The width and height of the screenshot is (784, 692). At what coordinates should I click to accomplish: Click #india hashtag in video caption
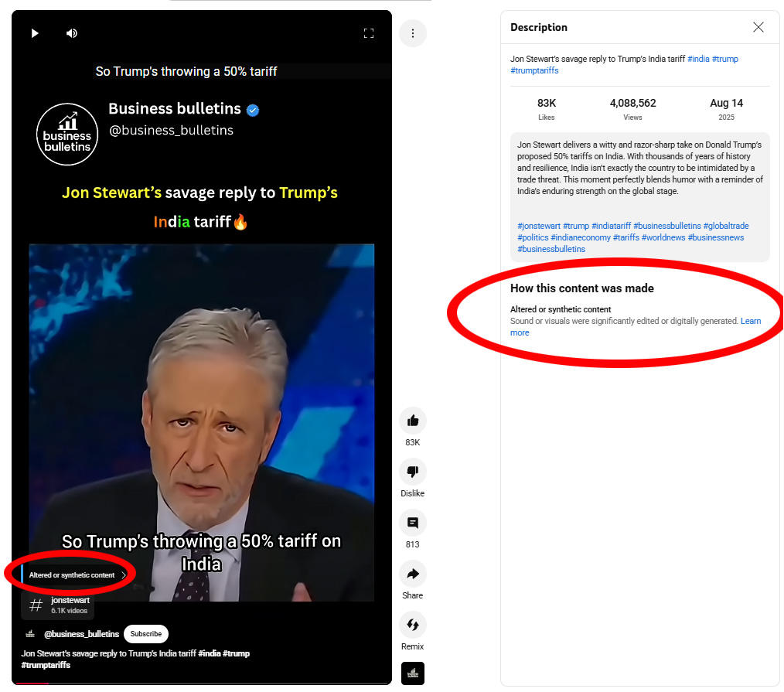tap(209, 653)
